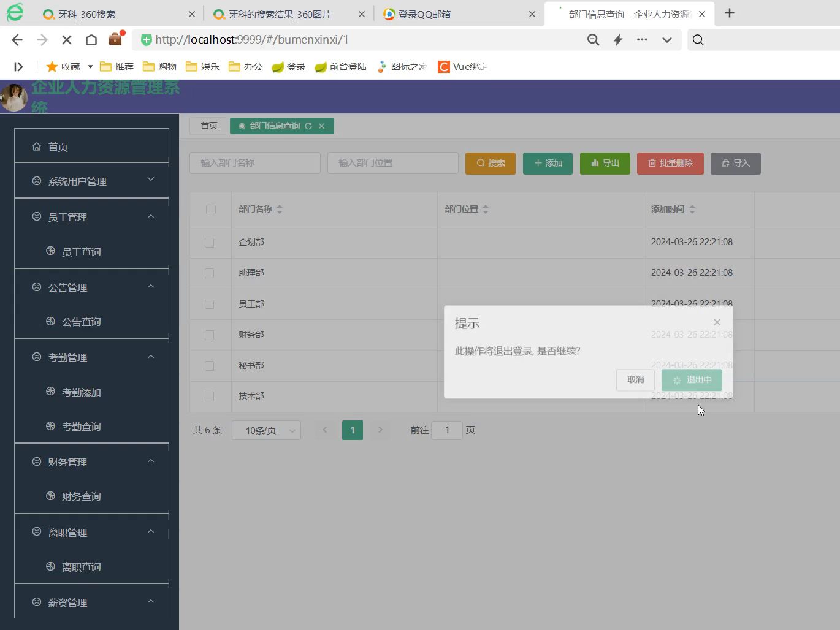840x630 pixels.
Task: Click the lightning speed-mode icon
Action: (x=618, y=40)
